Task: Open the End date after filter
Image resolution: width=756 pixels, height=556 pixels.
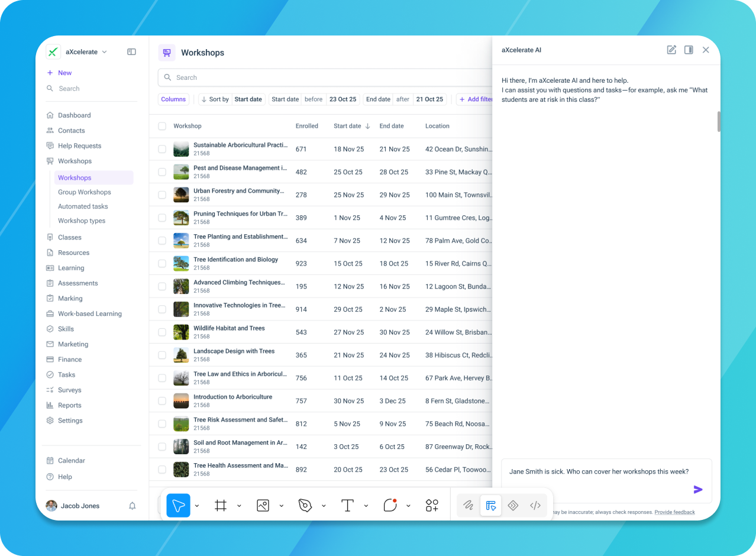Action: (405, 99)
